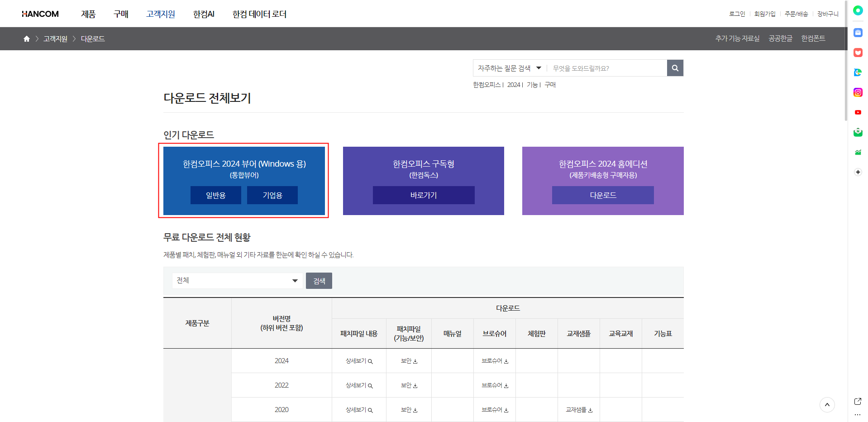The image size is (868, 422).
Task: Click the page vertical scrollbar thumb
Action: point(846,60)
